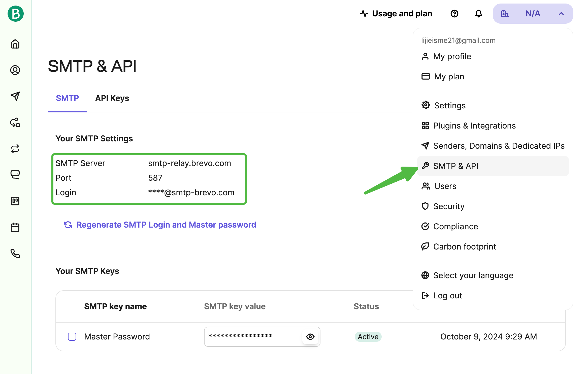Open the help question mark icon
This screenshot has width=588, height=374.
tap(454, 14)
